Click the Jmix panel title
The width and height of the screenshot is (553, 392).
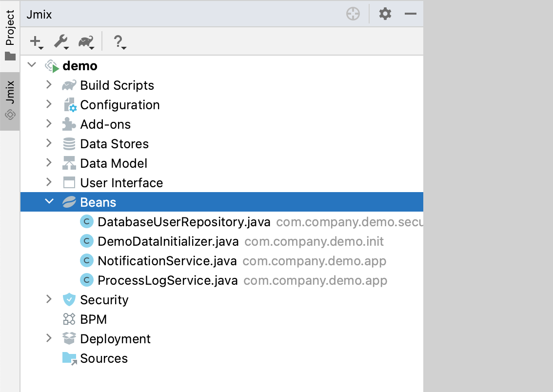39,15
